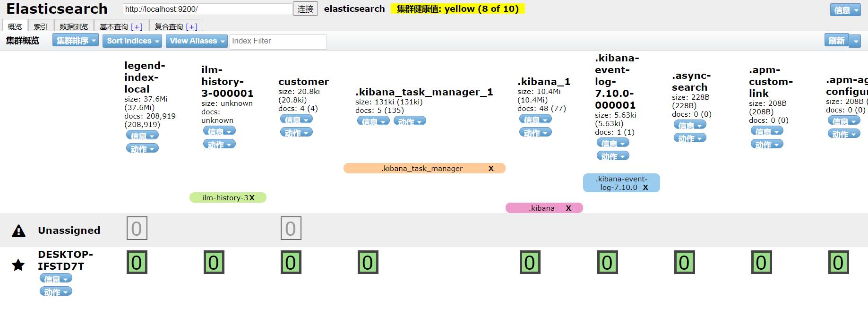Open 动作 dropdown for node DESKTOP-IFSTD7T

(x=56, y=292)
